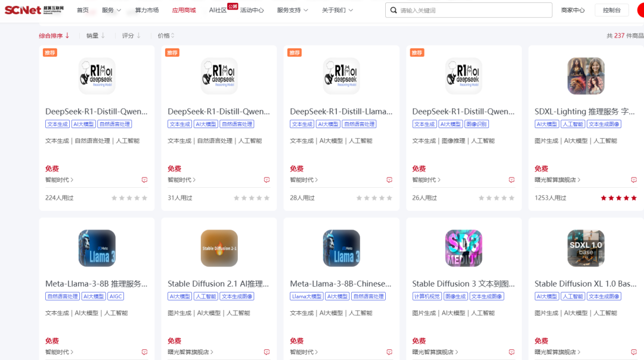Open 智能时代 store on DeepSeek-R1-Distill-Llama card
644x360 pixels.
point(304,180)
